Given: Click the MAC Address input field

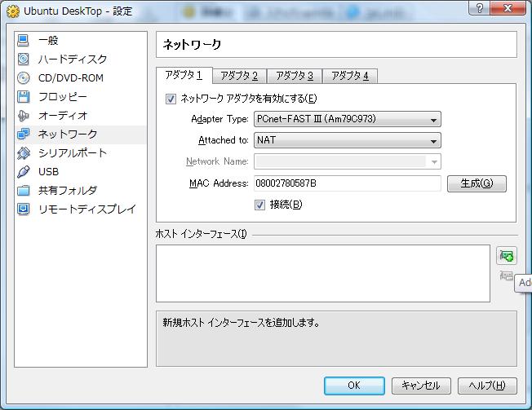Looking at the screenshot, I should click(348, 183).
